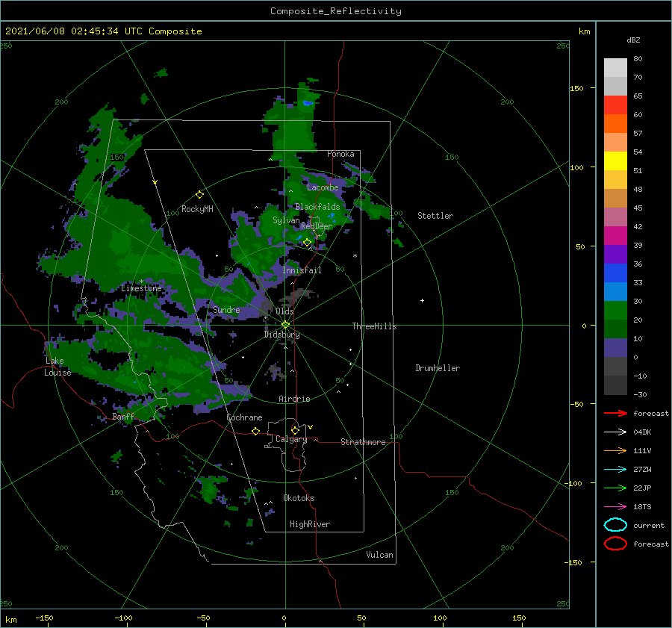Click the green 20 dBZ color swatch

[615, 329]
